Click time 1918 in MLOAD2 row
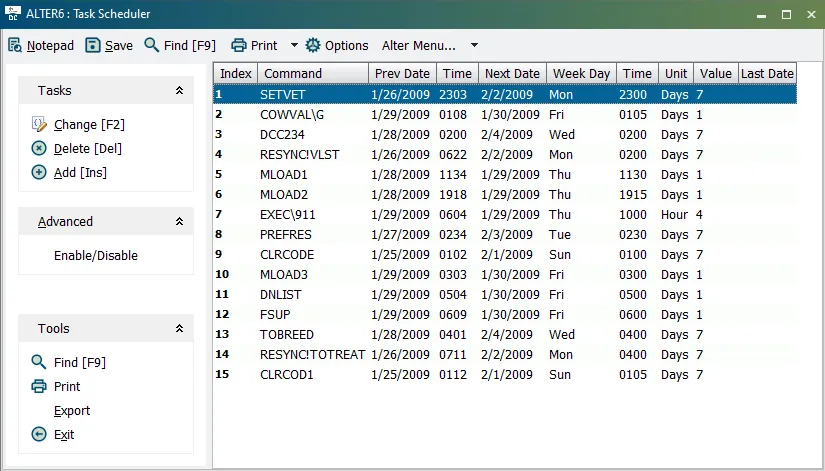825x471 pixels. [x=453, y=195]
